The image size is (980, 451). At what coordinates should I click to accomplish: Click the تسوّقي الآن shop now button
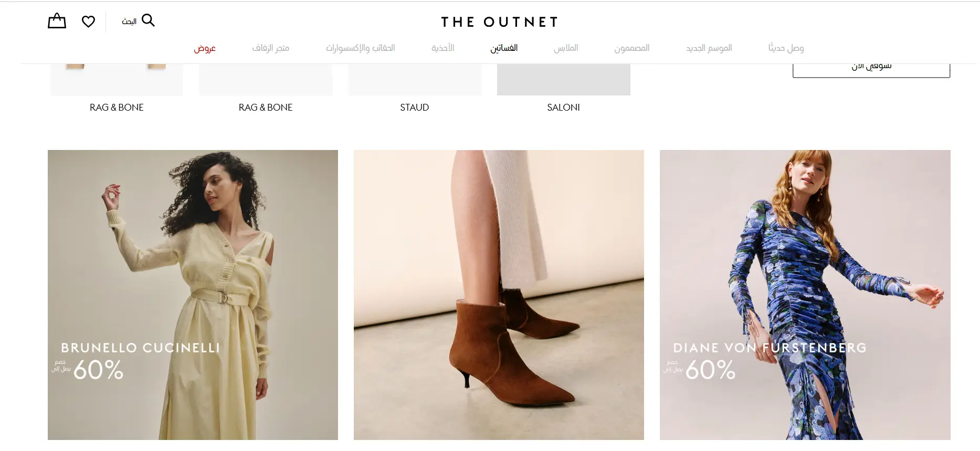tap(871, 70)
